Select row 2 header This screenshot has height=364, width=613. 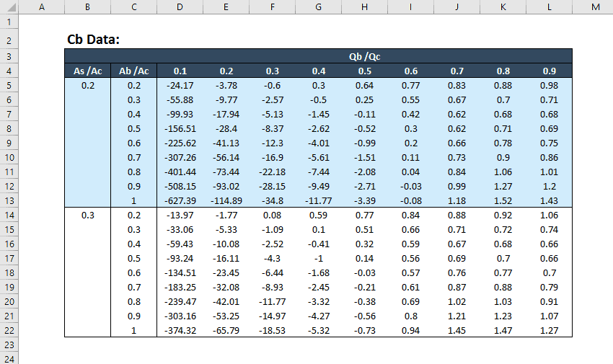9,39
